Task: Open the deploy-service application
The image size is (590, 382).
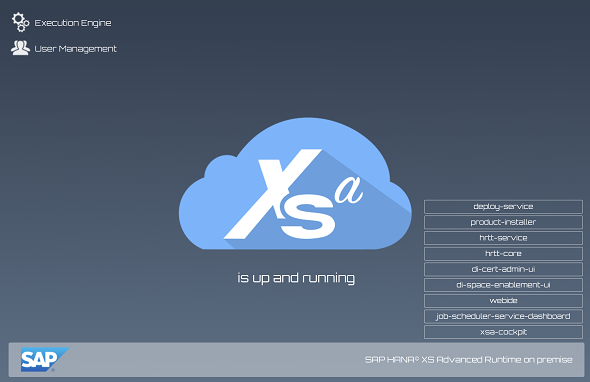Action: [x=503, y=207]
